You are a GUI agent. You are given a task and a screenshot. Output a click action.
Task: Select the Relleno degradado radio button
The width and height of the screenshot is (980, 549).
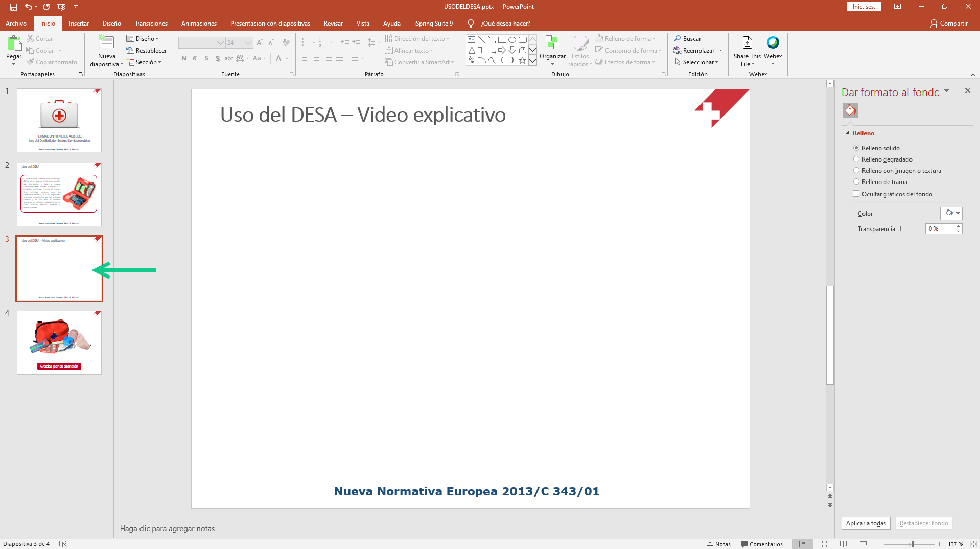click(x=856, y=159)
